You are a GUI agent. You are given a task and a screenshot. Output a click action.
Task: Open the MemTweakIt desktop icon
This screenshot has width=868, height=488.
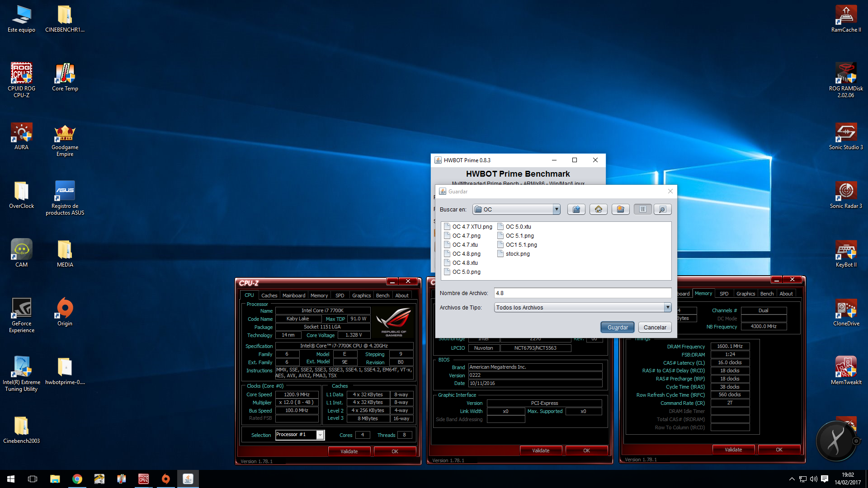click(x=846, y=371)
